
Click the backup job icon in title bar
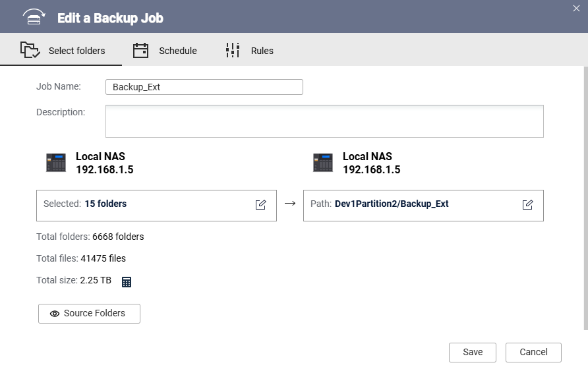(34, 17)
